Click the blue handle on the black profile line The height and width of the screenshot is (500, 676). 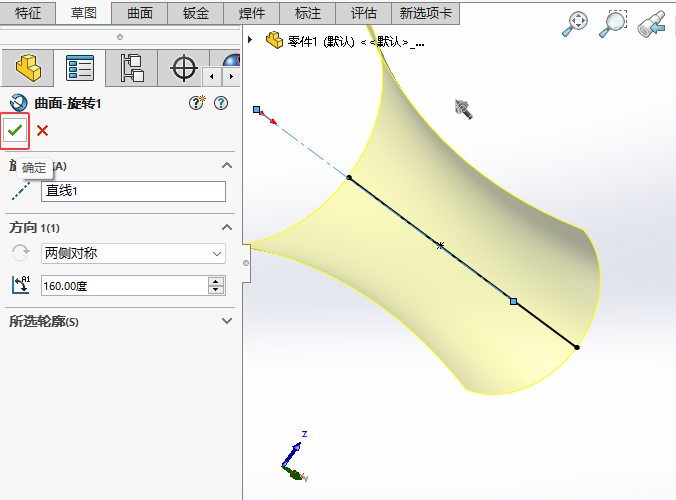pyautogui.click(x=513, y=301)
